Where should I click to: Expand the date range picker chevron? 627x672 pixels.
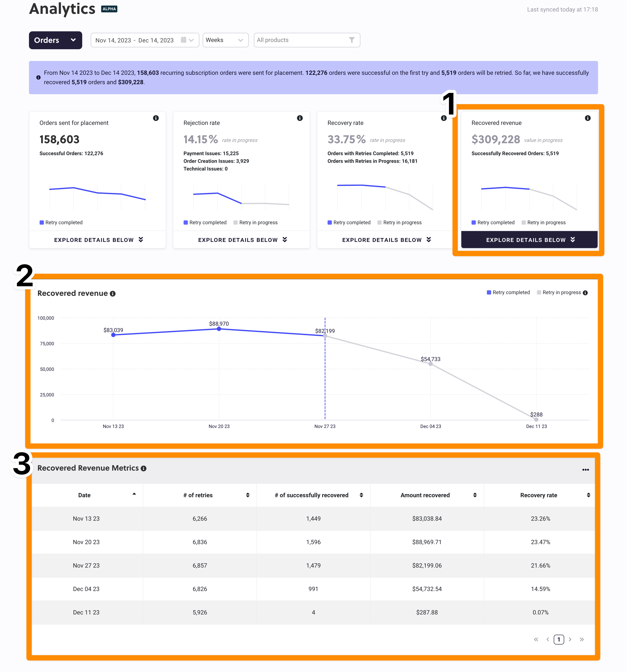tap(191, 40)
